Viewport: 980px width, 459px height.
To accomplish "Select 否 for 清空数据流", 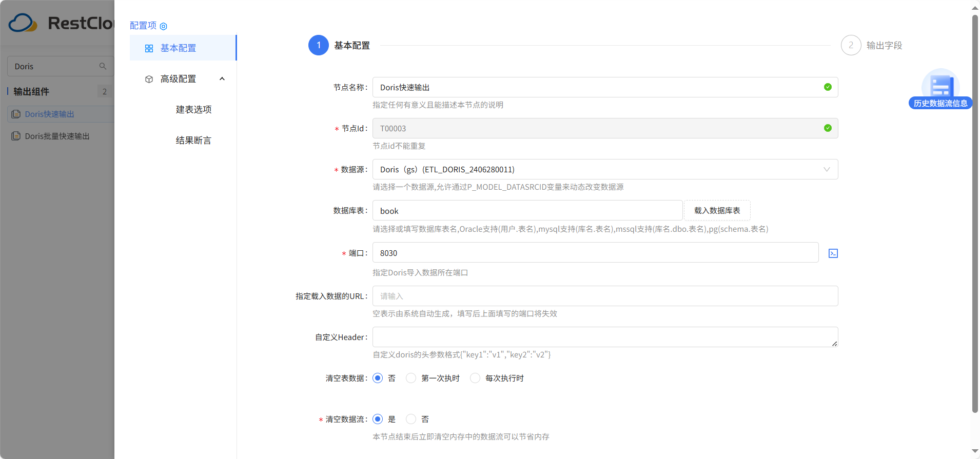I will [411, 419].
